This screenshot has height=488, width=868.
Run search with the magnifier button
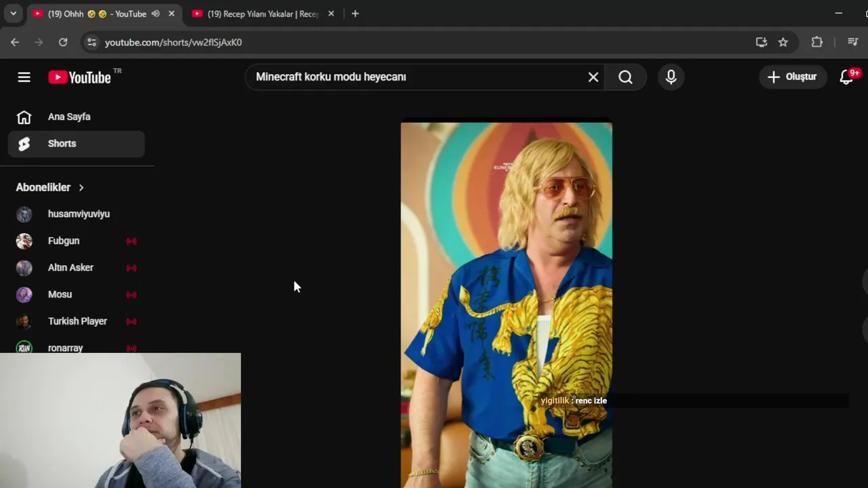tap(625, 77)
